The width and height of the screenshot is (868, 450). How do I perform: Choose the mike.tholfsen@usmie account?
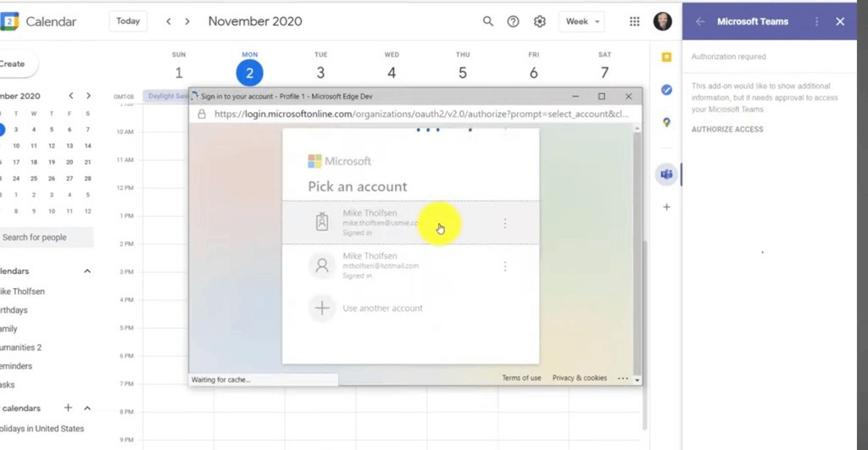click(411, 223)
